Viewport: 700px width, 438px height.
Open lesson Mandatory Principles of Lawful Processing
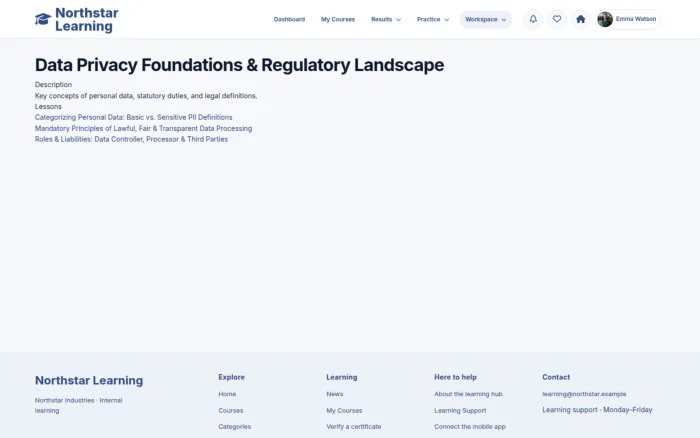[x=143, y=128]
